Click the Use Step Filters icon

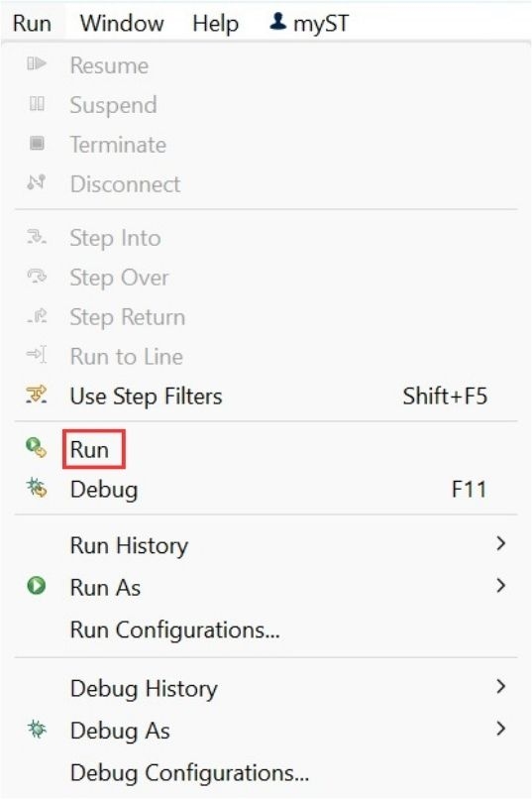[x=36, y=395]
